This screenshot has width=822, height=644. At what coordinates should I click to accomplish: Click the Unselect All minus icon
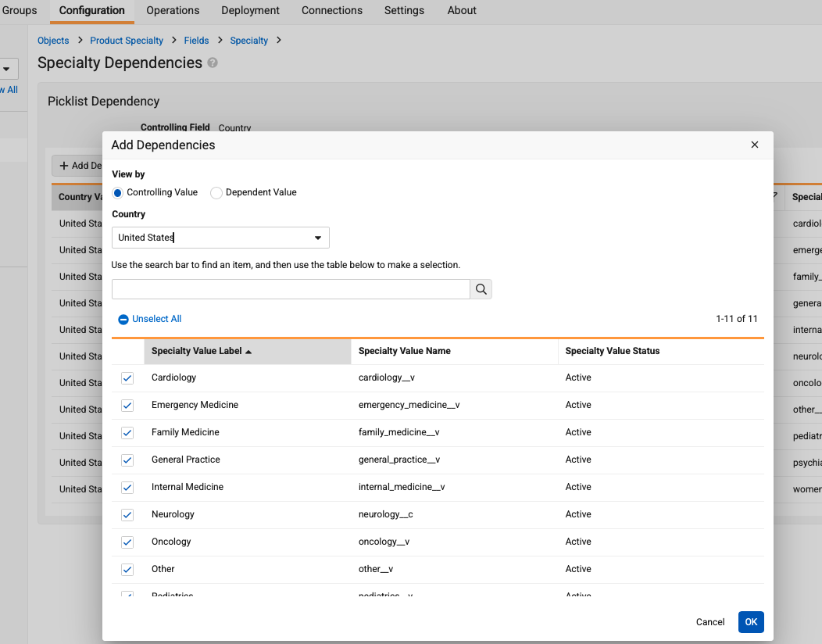(x=123, y=320)
